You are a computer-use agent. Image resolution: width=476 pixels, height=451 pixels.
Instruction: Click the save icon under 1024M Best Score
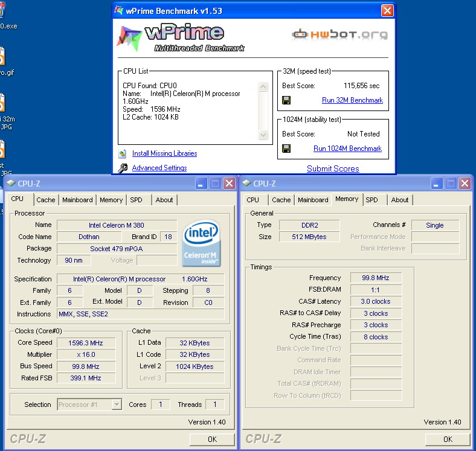tap(286, 149)
